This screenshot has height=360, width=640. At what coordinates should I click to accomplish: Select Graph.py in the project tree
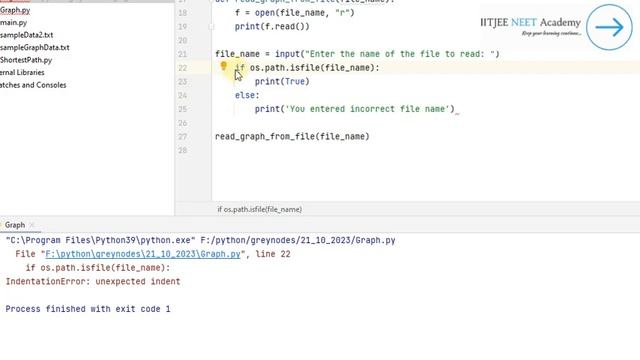pos(15,10)
